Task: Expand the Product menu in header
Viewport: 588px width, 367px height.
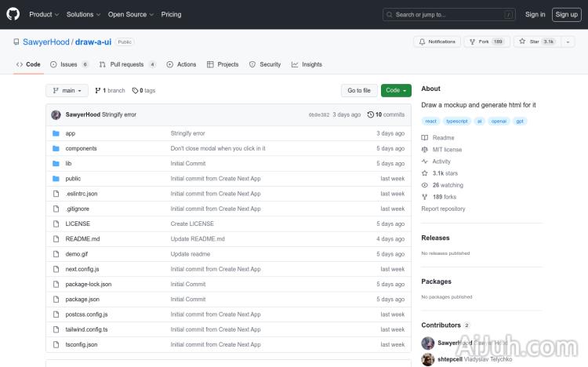Action: (x=43, y=14)
